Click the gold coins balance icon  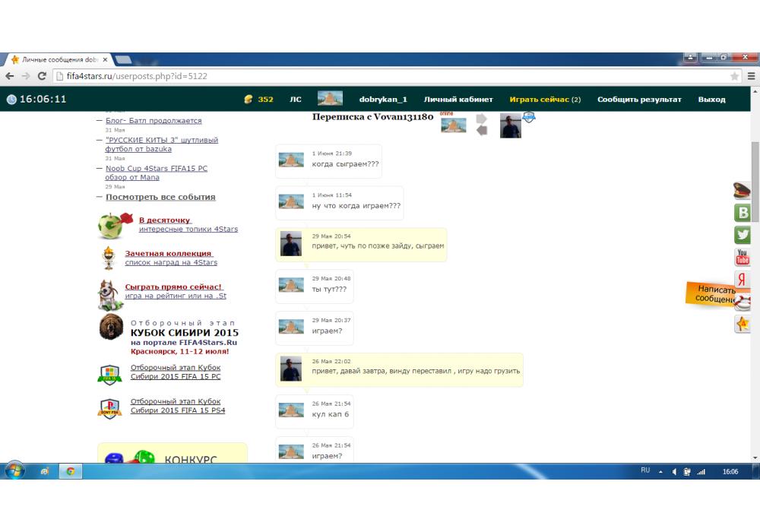pyautogui.click(x=248, y=100)
